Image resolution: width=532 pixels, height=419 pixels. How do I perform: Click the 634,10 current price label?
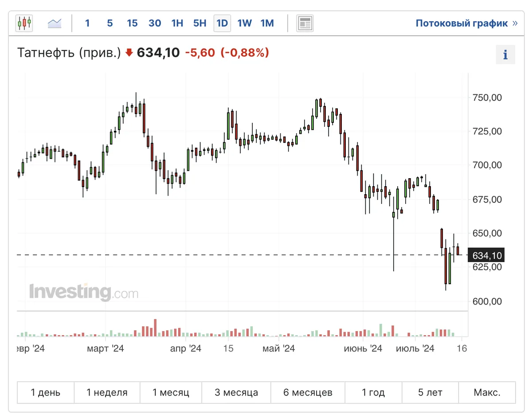(487, 255)
